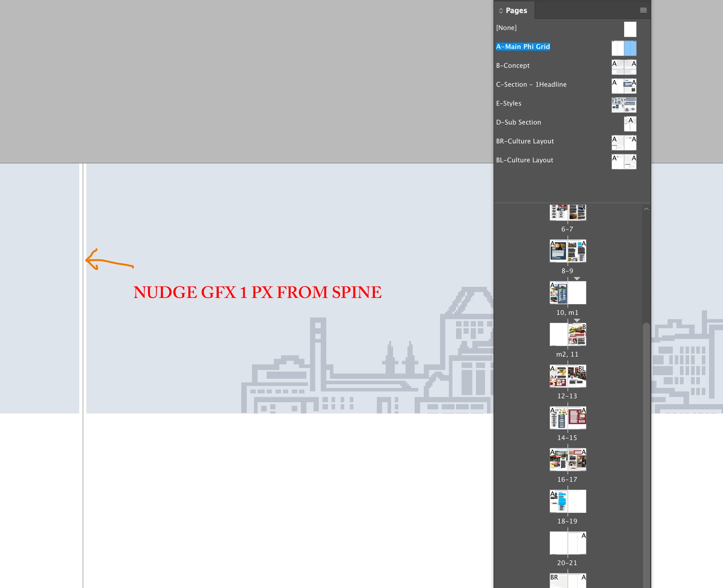
Task: Select the 16-17 spread thumbnail
Action: pos(568,460)
